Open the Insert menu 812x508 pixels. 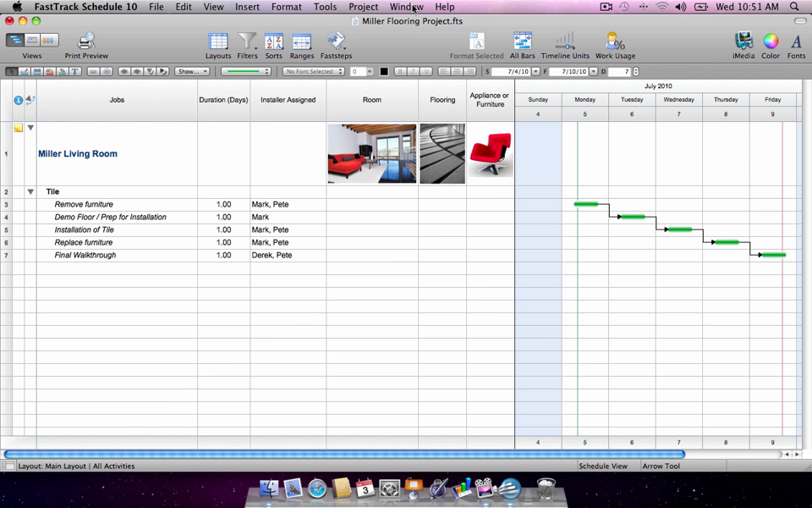(x=247, y=7)
